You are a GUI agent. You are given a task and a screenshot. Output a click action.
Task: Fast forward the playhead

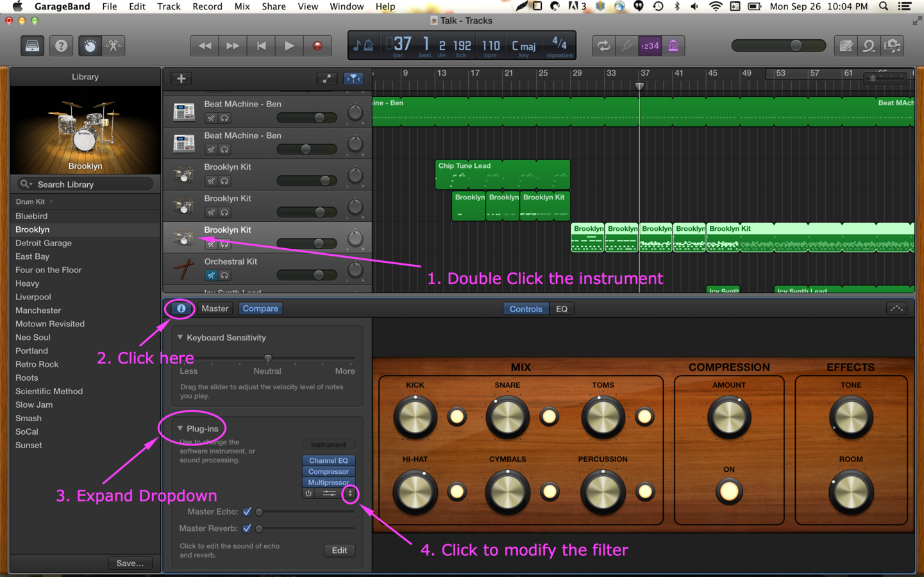pos(233,46)
